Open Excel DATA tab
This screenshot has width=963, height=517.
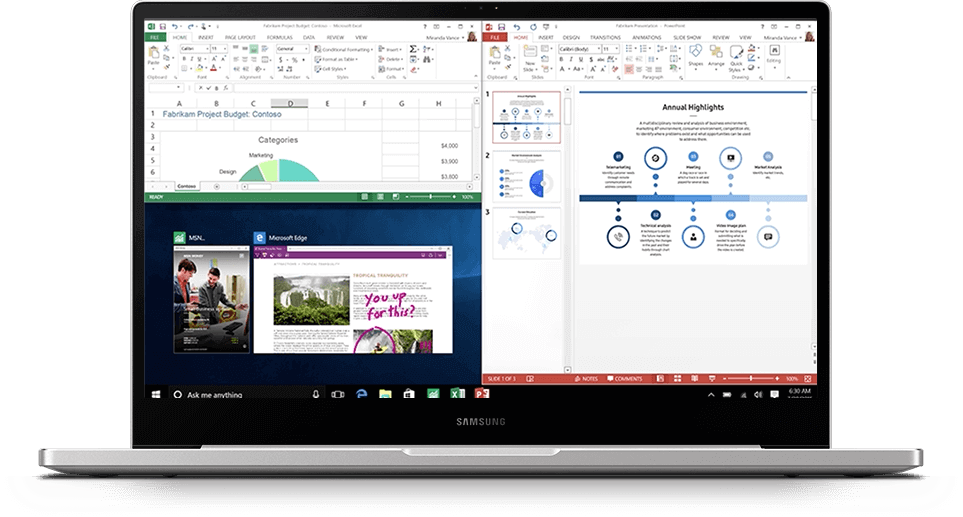[x=309, y=37]
